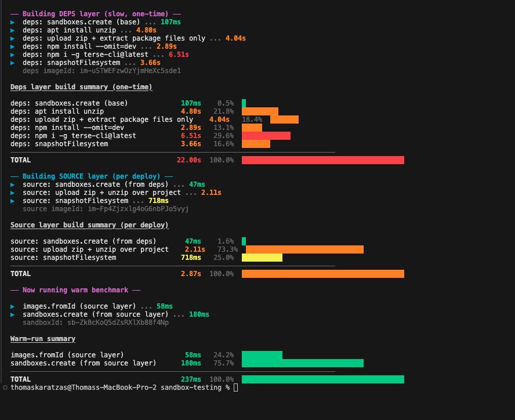515x420 pixels.
Task: Select the 'Building DEPS layer (slow, one-time)' heading
Action: click(x=95, y=14)
